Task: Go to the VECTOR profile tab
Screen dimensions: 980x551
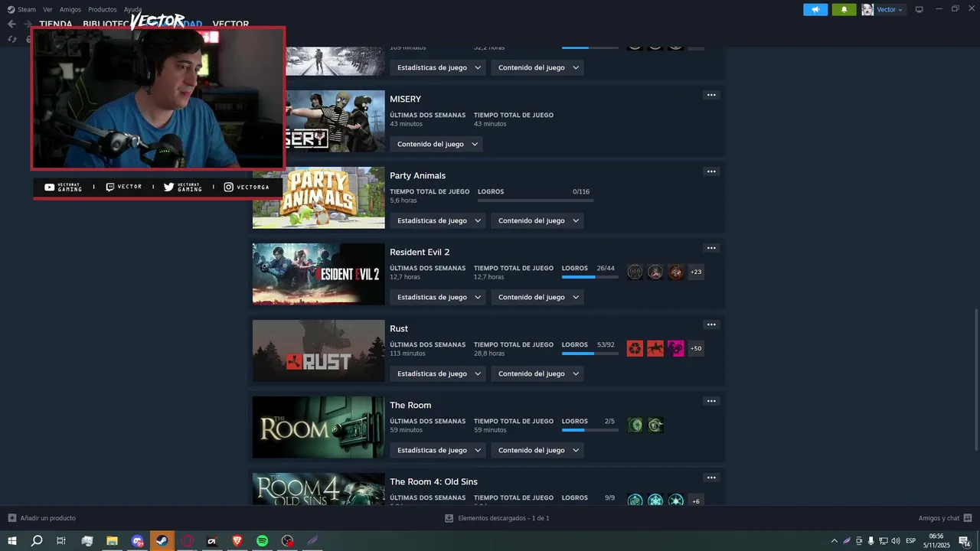Action: click(x=230, y=24)
